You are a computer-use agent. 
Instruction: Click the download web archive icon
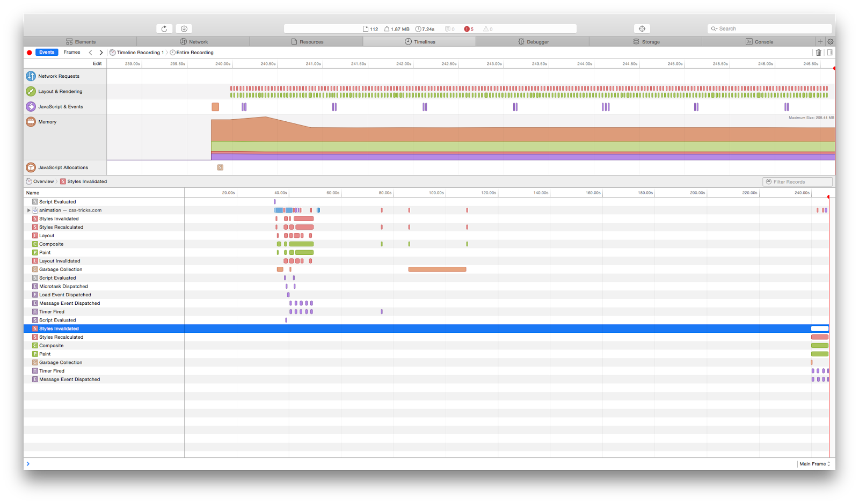184,29
